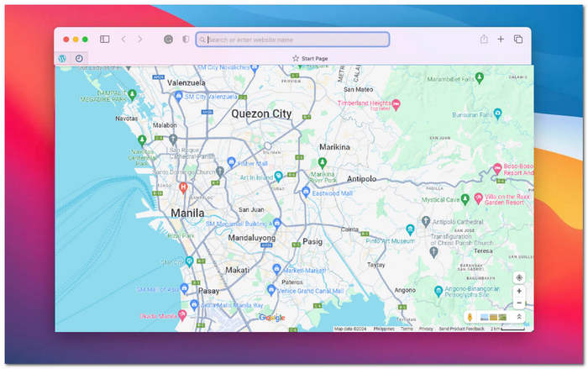Expand the map imagery options chevron
588x369 pixels.
pos(519,317)
